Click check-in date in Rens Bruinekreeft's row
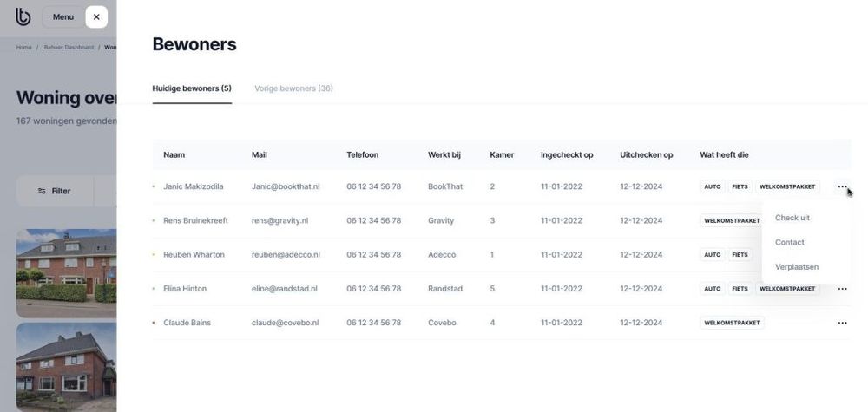868x412 pixels. click(x=562, y=220)
